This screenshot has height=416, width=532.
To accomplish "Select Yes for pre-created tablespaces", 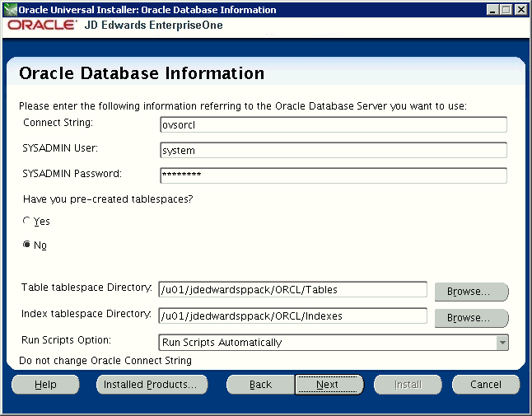I will (x=26, y=221).
